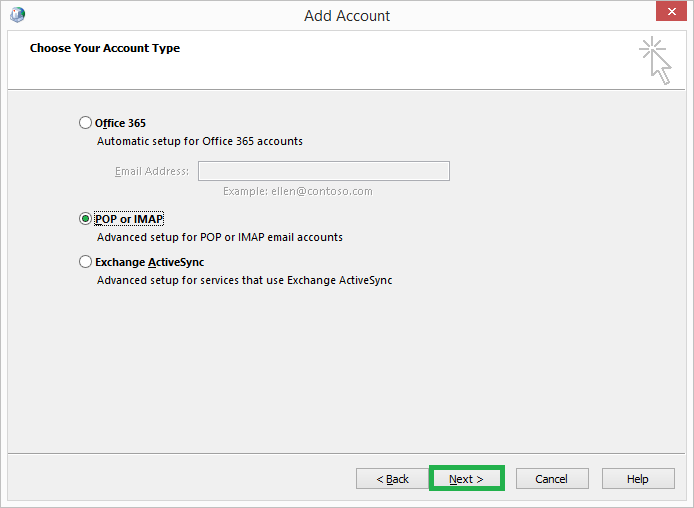Click the "Example: ellen@contoso.com" hint text

[298, 191]
